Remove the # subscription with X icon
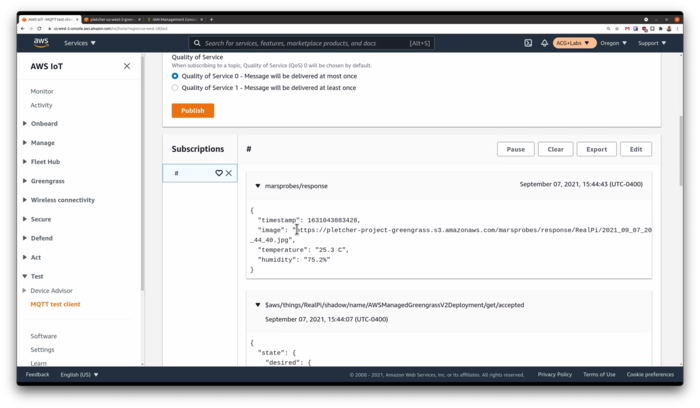Screen dimensions: 700x408 point(229,173)
